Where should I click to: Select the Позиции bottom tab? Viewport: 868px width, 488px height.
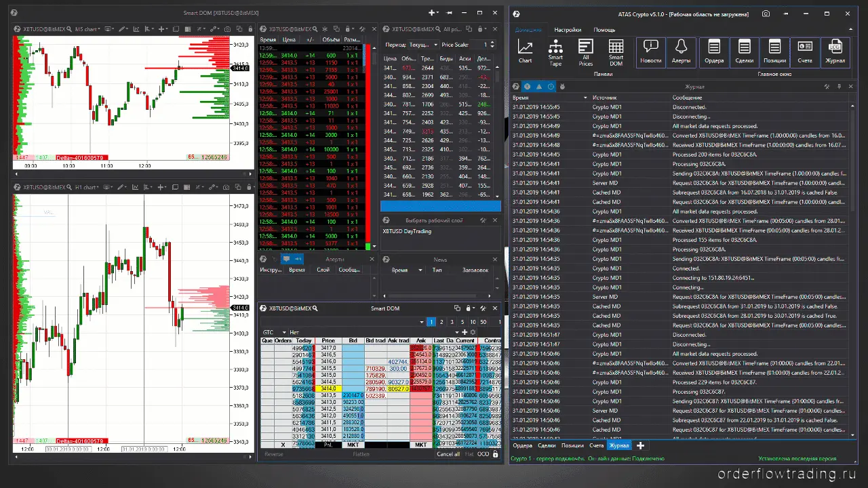(x=572, y=445)
